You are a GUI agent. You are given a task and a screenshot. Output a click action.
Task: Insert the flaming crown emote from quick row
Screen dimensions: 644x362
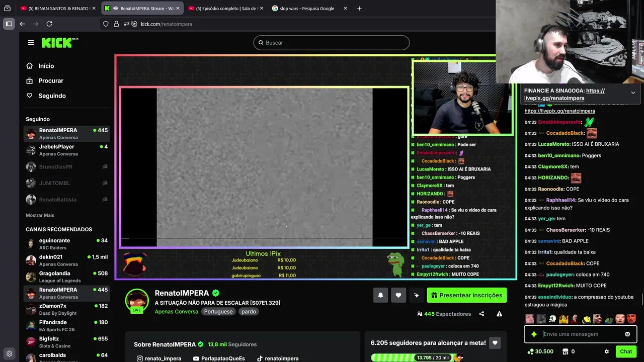click(x=563, y=319)
